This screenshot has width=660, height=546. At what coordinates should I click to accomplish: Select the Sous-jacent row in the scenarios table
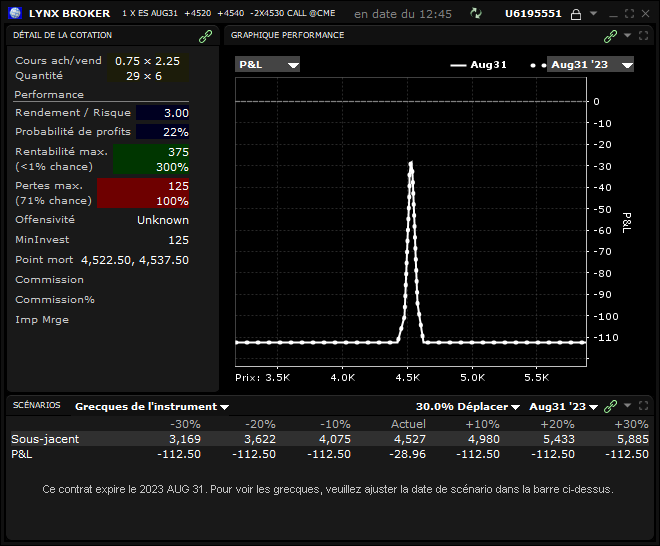coord(45,439)
